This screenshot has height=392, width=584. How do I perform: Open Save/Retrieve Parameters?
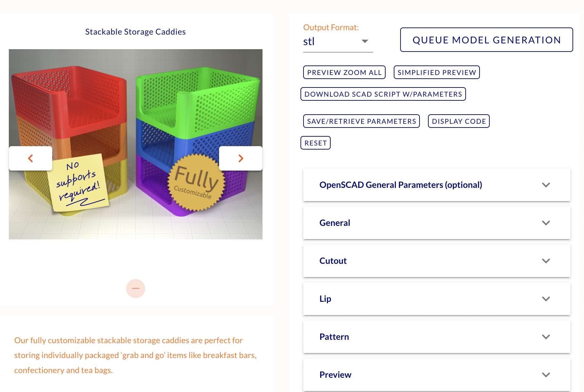(x=361, y=121)
